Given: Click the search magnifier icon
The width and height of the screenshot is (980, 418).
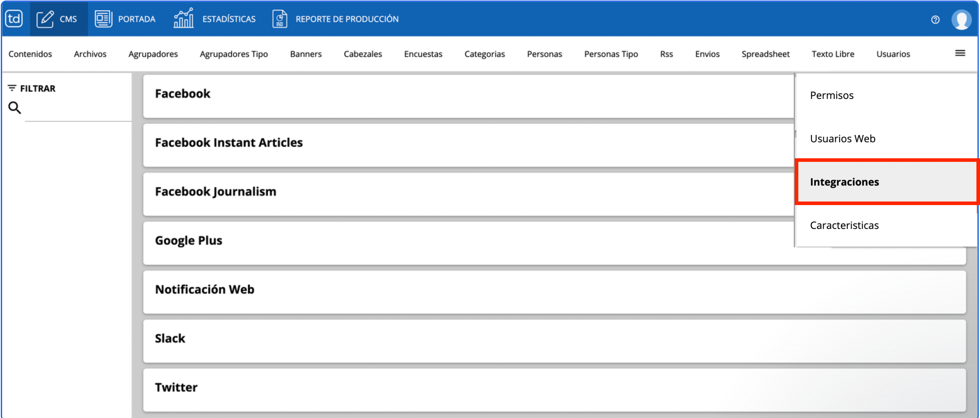Looking at the screenshot, I should (14, 108).
